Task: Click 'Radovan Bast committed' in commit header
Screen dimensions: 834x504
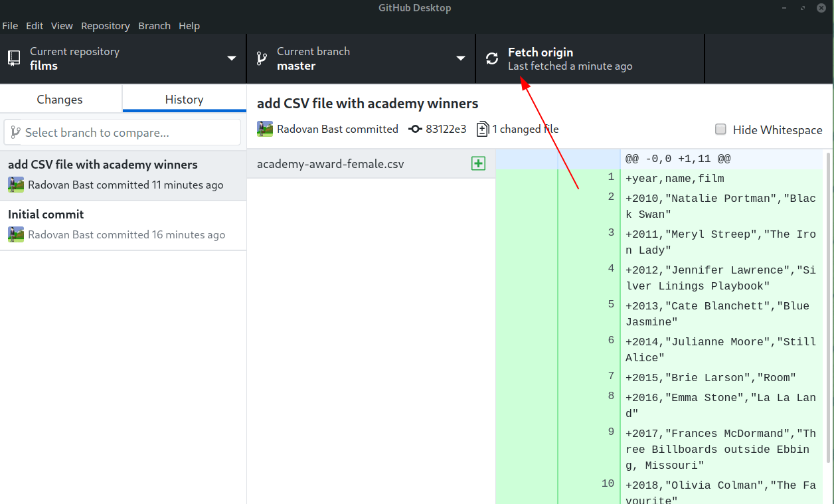Action: [x=337, y=129]
